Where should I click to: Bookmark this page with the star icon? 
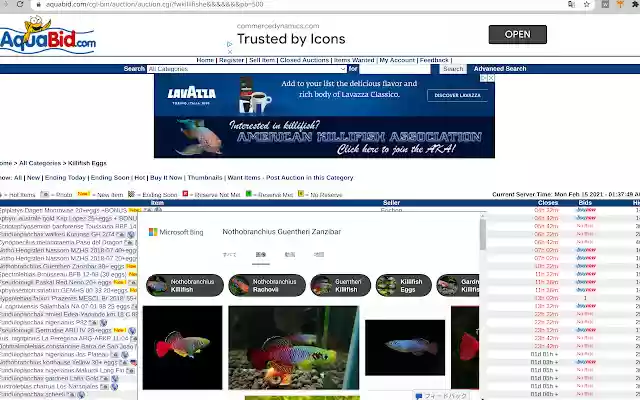coord(587,4)
